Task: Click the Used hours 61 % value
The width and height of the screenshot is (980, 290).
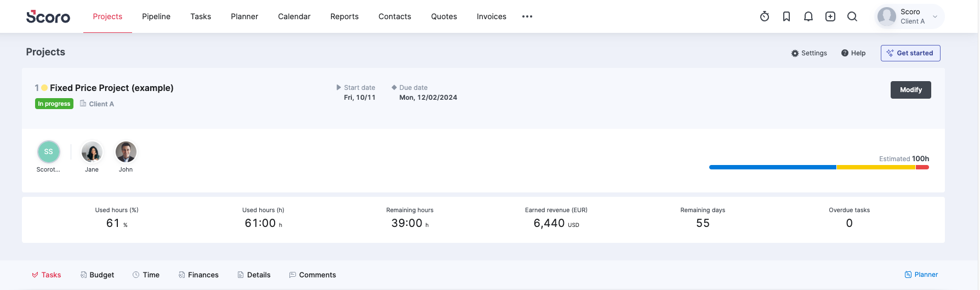Action: click(117, 223)
